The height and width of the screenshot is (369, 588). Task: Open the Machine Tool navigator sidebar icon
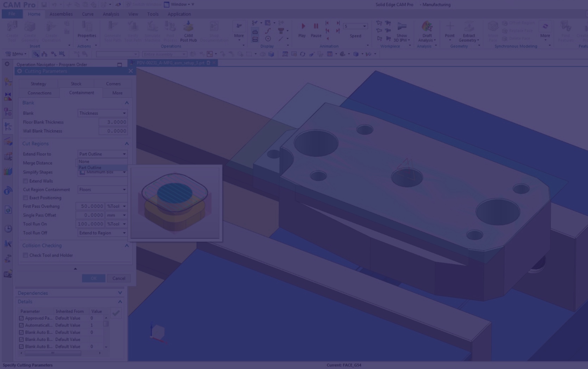click(8, 141)
